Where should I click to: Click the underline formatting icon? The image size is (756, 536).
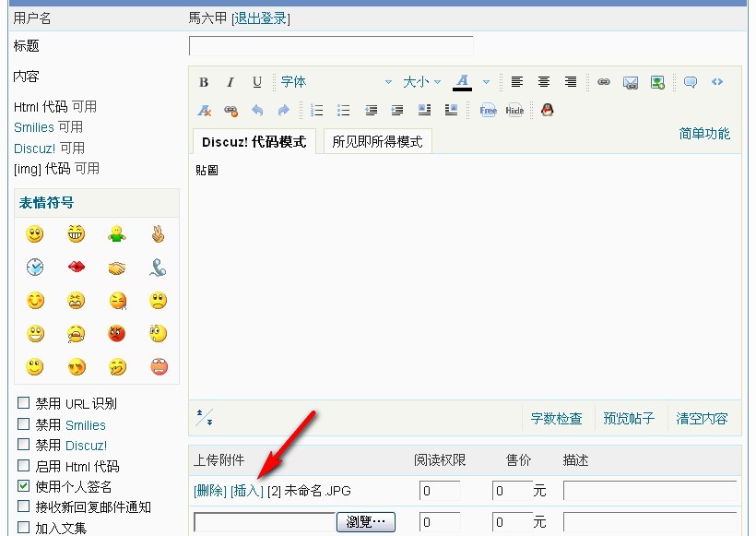click(257, 82)
